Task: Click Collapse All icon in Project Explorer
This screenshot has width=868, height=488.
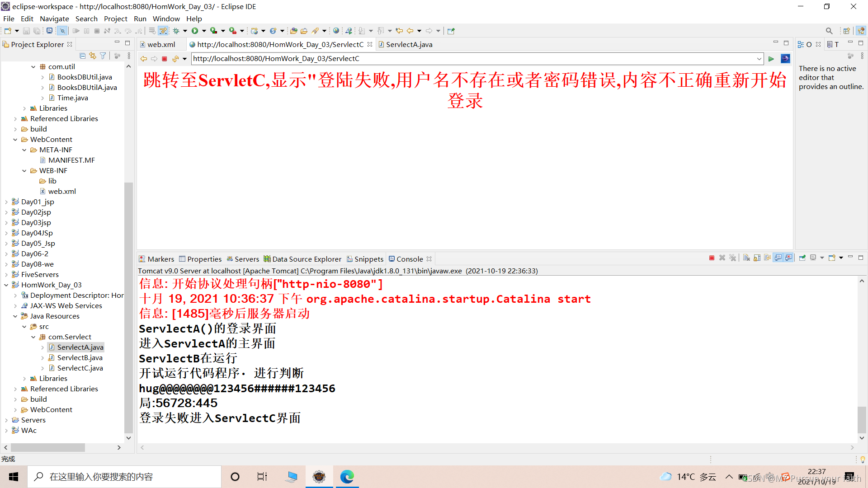Action: click(82, 56)
